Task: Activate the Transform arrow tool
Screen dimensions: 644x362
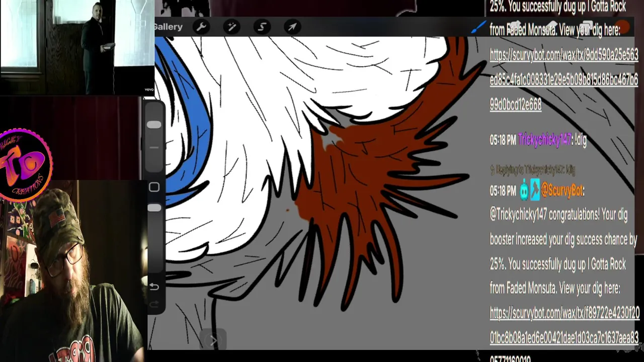Action: 292,27
